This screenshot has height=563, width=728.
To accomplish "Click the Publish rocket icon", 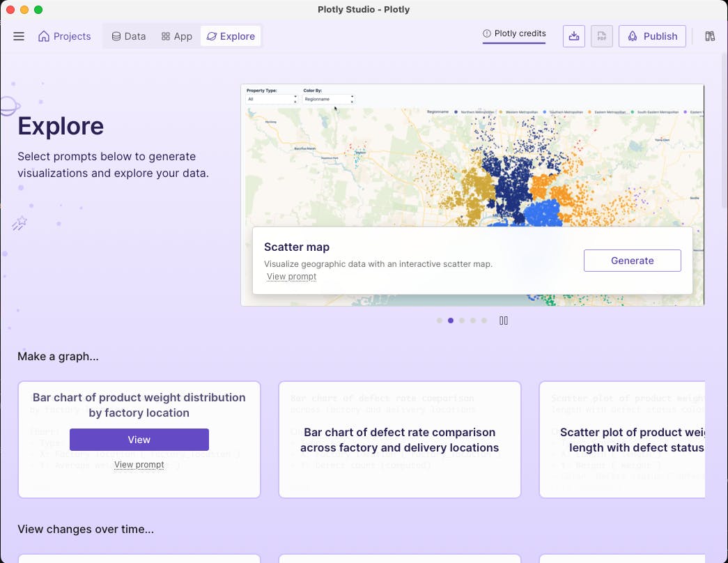I will click(632, 36).
